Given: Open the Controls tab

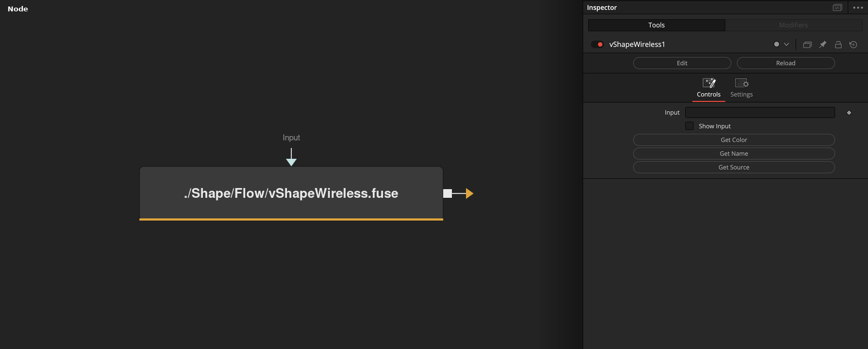Looking at the screenshot, I should (709, 88).
